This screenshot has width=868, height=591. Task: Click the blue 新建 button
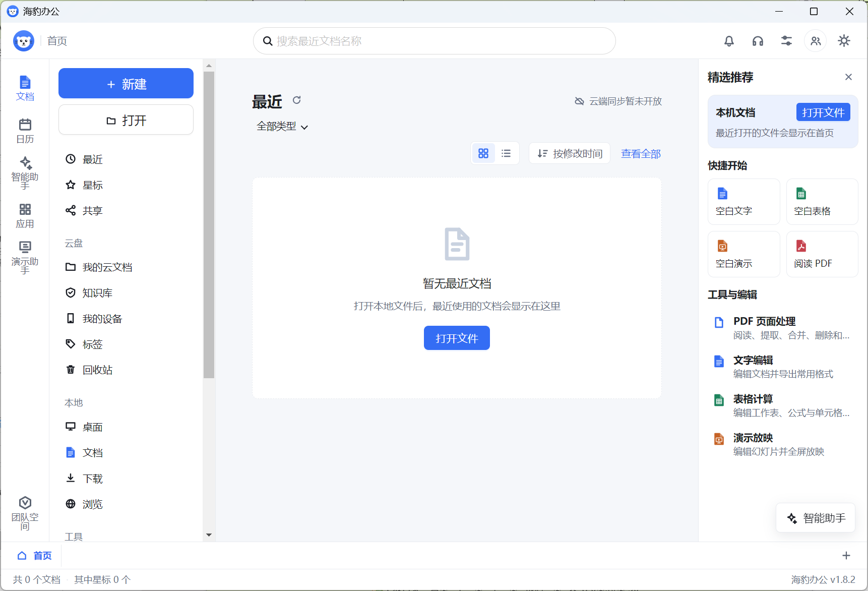[126, 83]
